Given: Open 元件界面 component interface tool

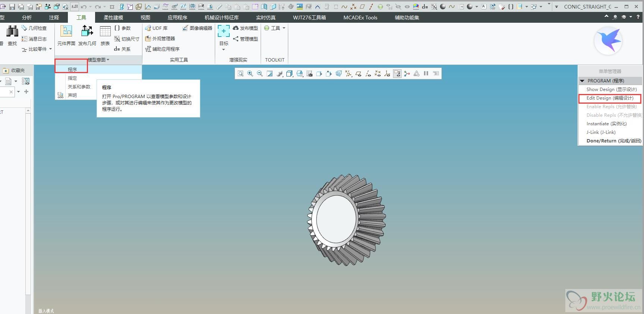Looking at the screenshot, I should pos(66,36).
